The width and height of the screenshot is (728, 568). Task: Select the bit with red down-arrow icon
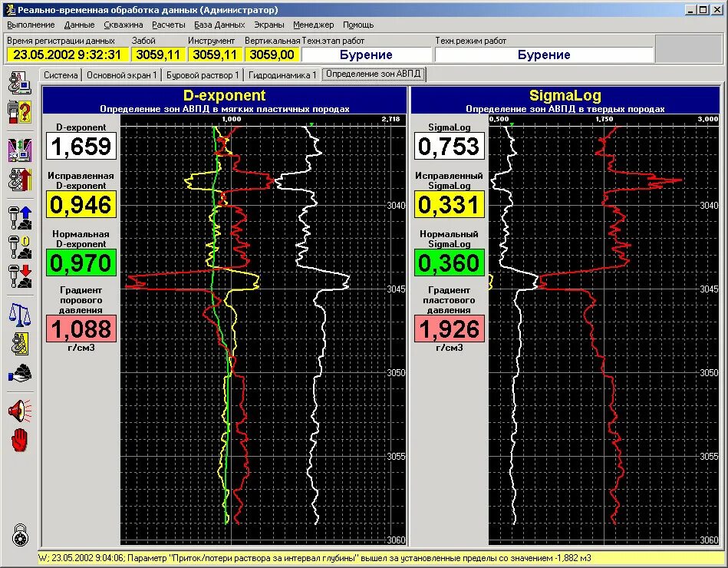coord(19,276)
